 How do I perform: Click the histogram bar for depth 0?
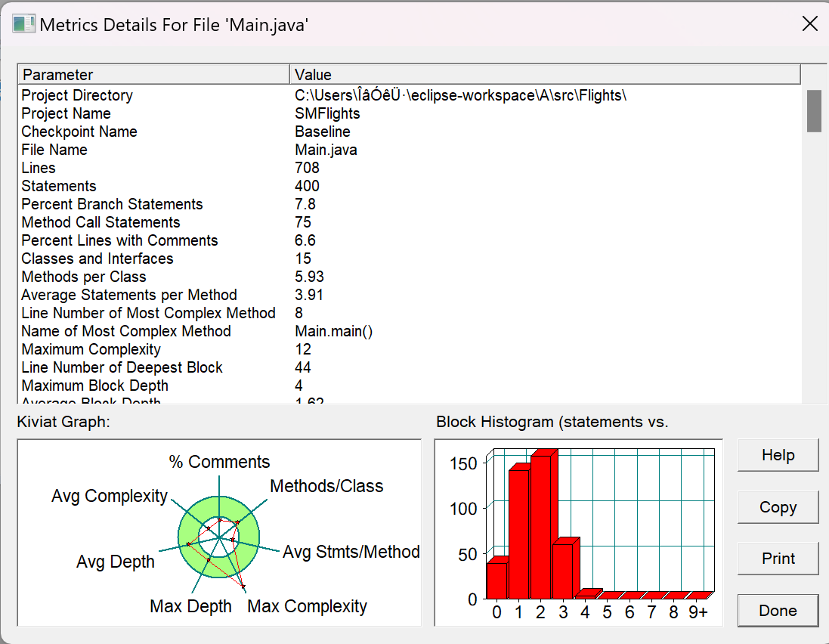497,578
